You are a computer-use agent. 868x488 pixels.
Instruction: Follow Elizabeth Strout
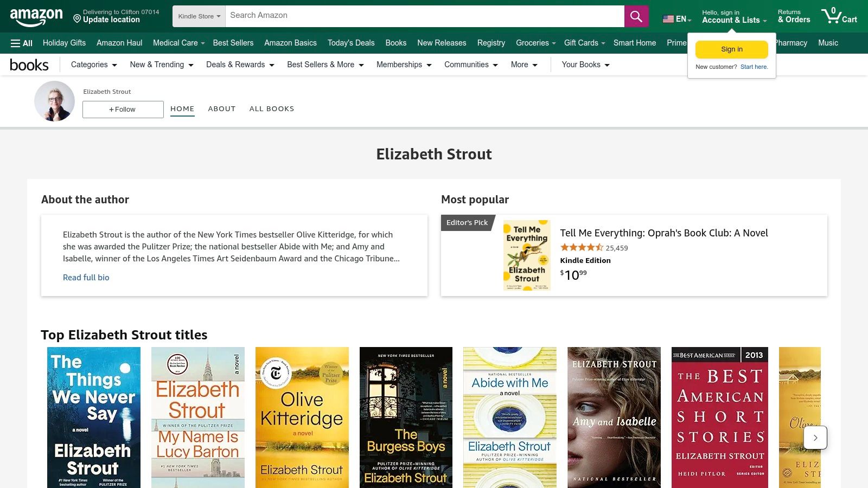(123, 109)
